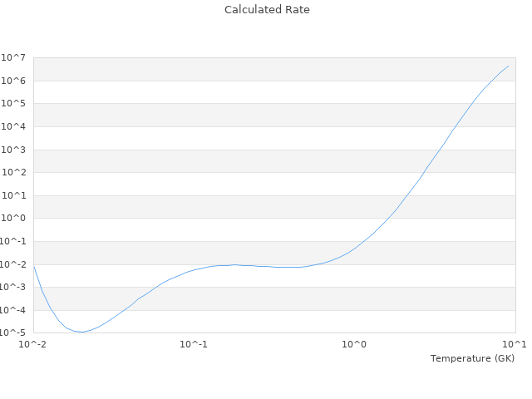Click the 10^6 y-axis tick label
The width and height of the screenshot is (532, 399).
coord(14,81)
